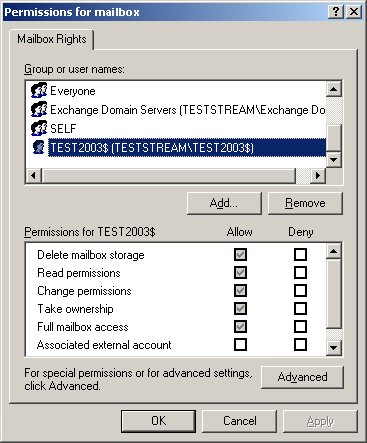The width and height of the screenshot is (367, 443).
Task: Select the Mailbox Rights tab
Action: [x=52, y=39]
